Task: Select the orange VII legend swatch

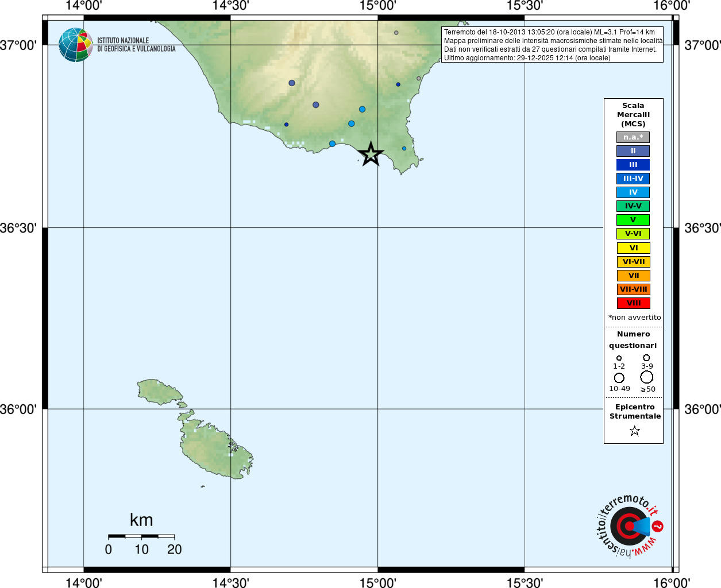Action: (x=633, y=276)
